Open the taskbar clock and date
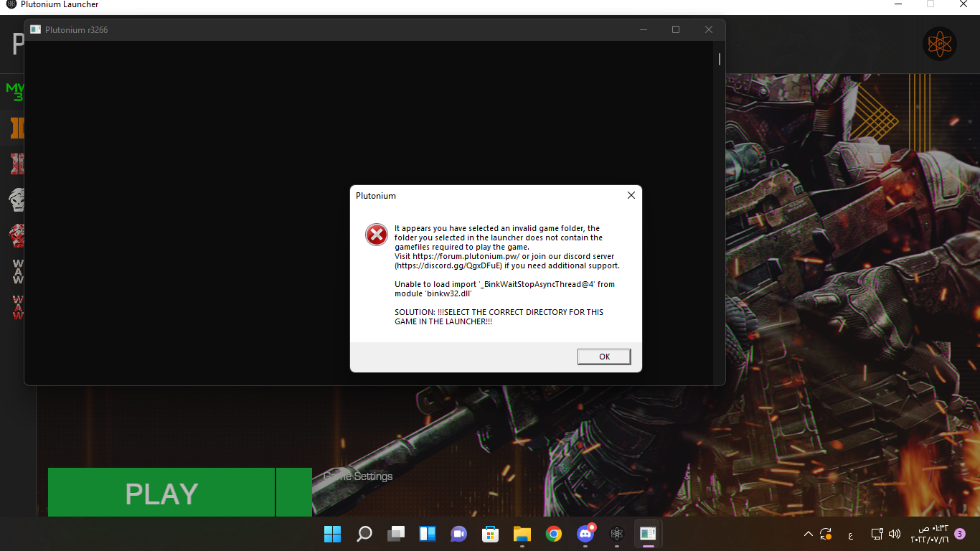The height and width of the screenshot is (551, 980). coord(929,534)
